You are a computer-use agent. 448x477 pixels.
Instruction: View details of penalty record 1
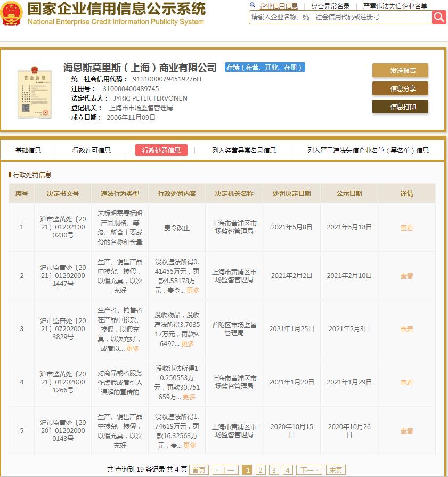coord(406,227)
